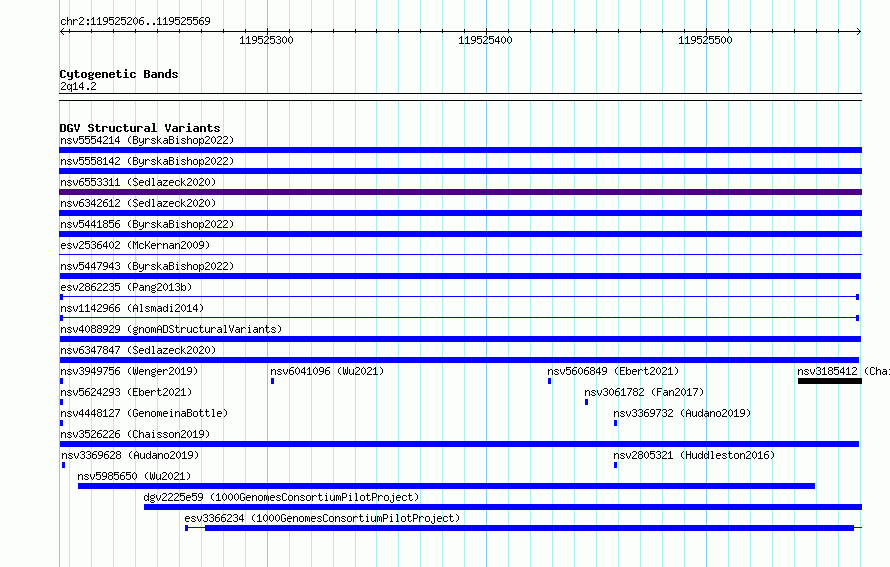Click the purple nsv6553311 variant bar
Screen dimensions: 890x567
[460, 192]
